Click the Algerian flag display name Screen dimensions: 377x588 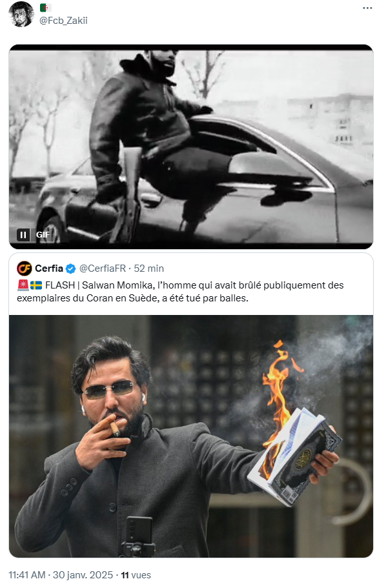(46, 8)
